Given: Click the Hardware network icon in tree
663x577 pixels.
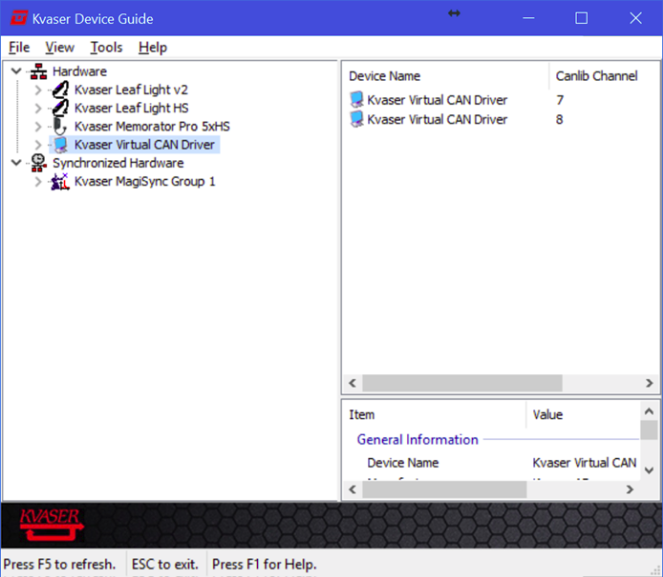Looking at the screenshot, I should coord(38,71).
